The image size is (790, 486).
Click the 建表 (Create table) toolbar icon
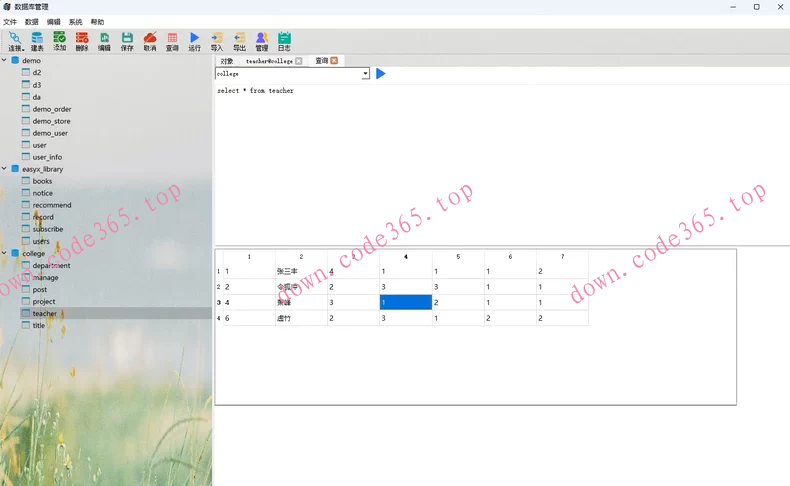37,41
